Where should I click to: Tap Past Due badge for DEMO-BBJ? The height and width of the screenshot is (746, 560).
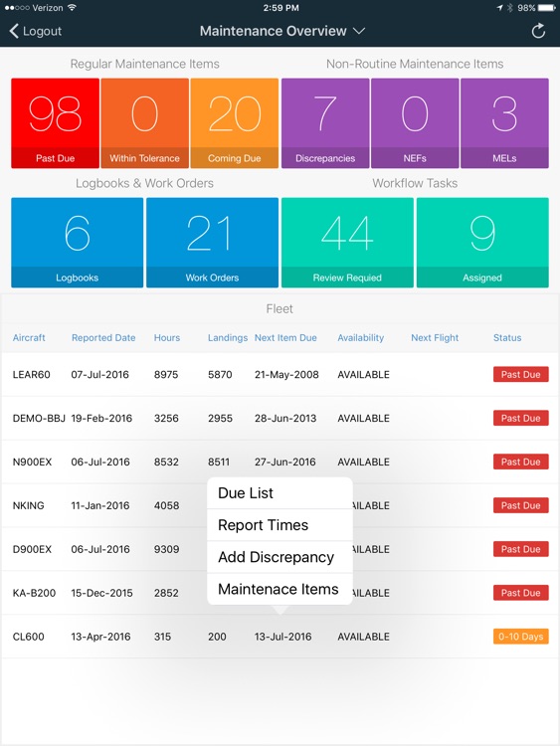click(521, 418)
